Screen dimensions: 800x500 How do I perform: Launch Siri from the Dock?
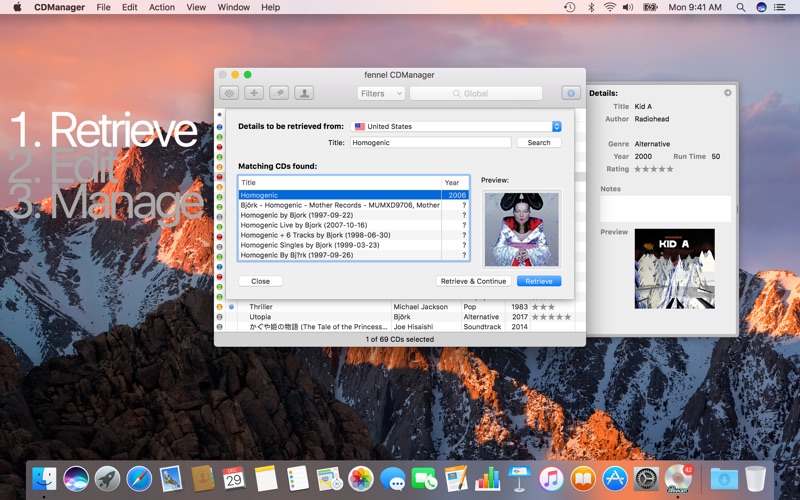point(76,479)
